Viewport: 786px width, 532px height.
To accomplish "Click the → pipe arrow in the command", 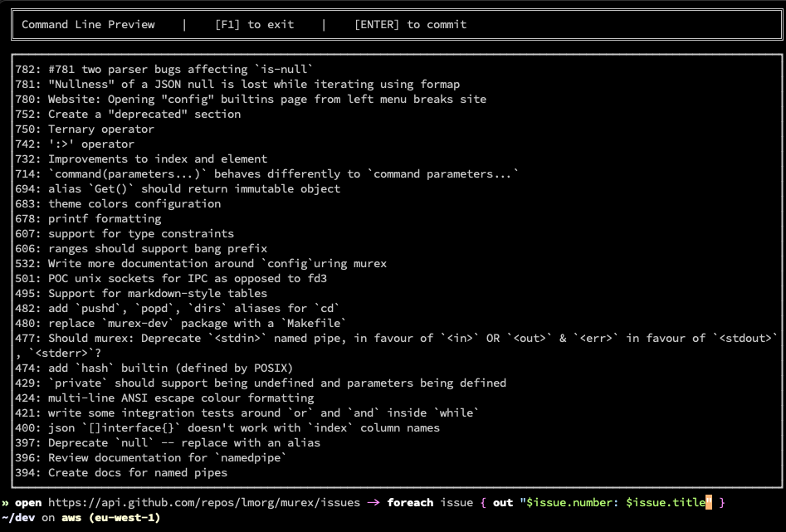I will (373, 502).
